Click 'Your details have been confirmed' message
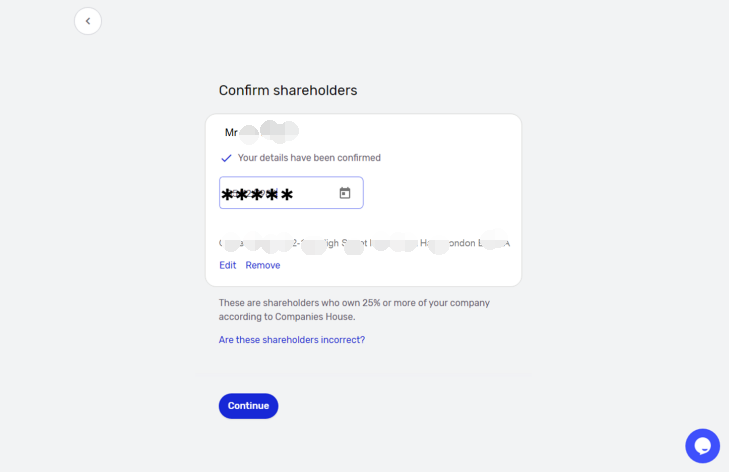 309,158
